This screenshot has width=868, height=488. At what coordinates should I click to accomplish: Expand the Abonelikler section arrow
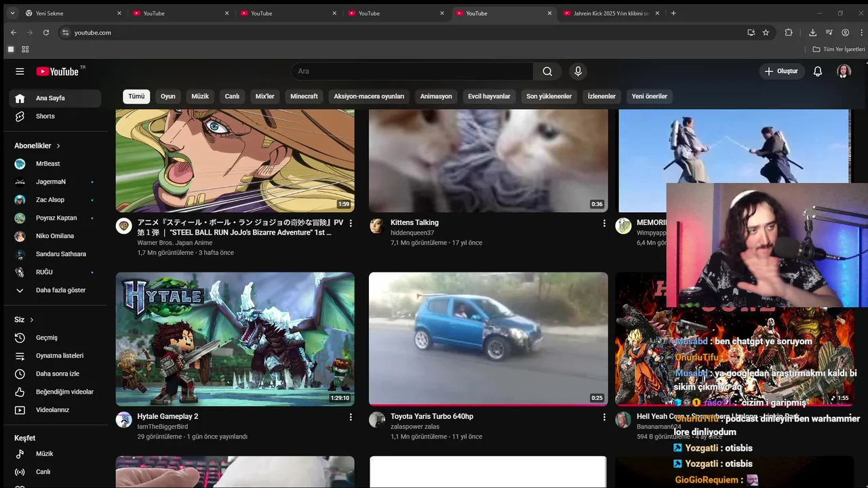[58, 146]
